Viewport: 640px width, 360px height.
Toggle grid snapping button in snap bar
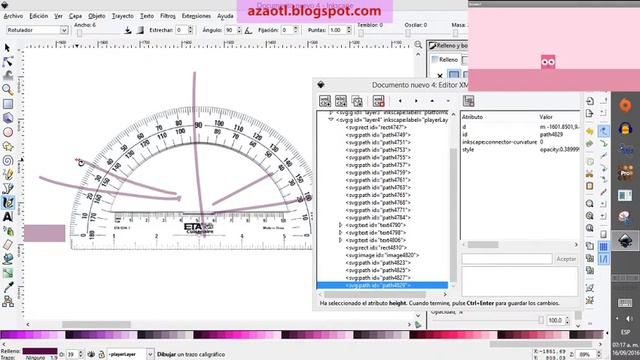click(x=604, y=247)
